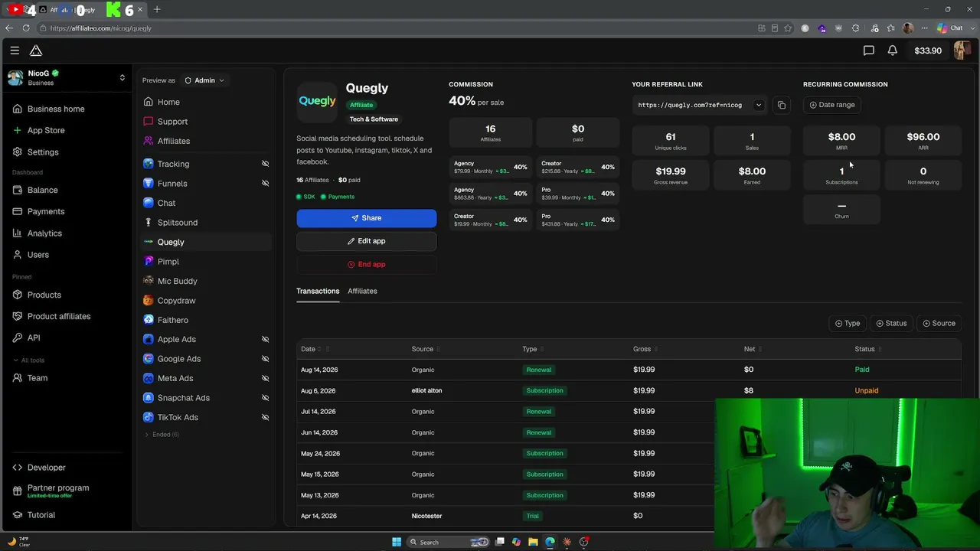Screen dimensions: 980x551
Task: Click the Affiliateo triangle logo
Action: [36, 51]
